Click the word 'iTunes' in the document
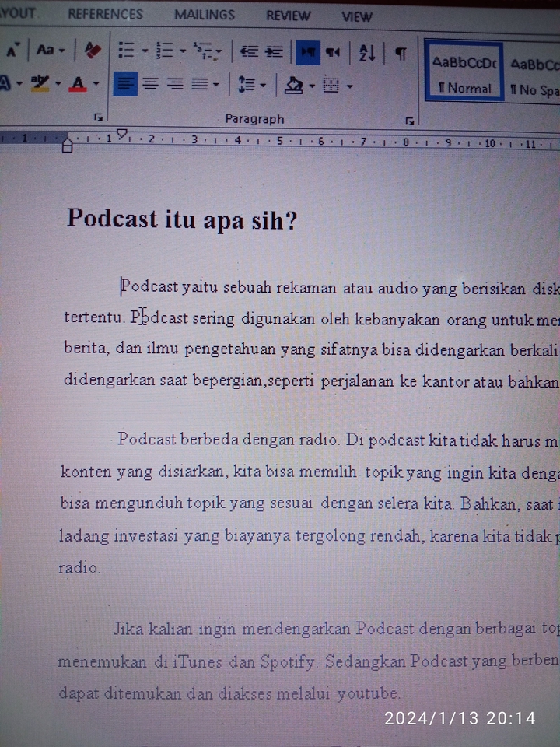 click(197, 662)
